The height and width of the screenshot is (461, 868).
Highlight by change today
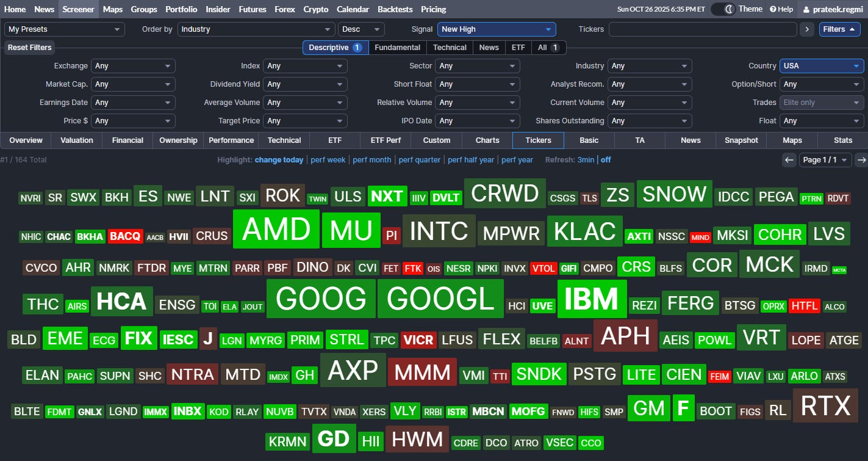click(279, 160)
